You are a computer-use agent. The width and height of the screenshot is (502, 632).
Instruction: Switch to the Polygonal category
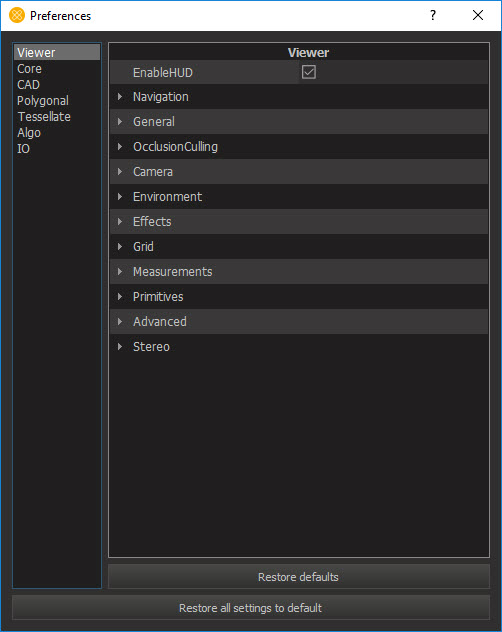(x=43, y=101)
